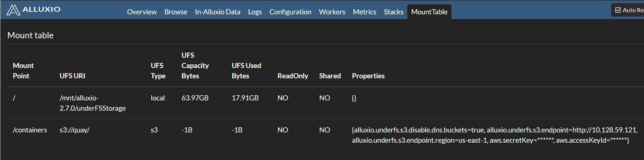Click the empty {} properties cell
Image resolution: width=644 pixels, height=160 pixels.
click(354, 98)
